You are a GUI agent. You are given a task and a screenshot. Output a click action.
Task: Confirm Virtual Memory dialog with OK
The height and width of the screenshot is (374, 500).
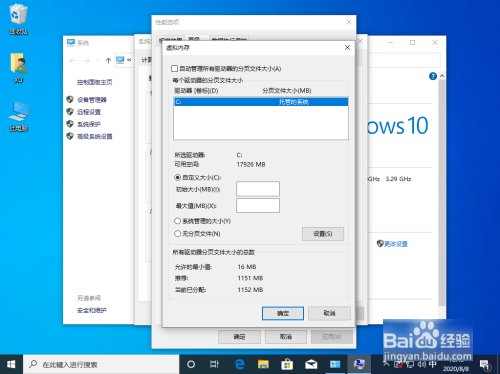[x=283, y=313]
